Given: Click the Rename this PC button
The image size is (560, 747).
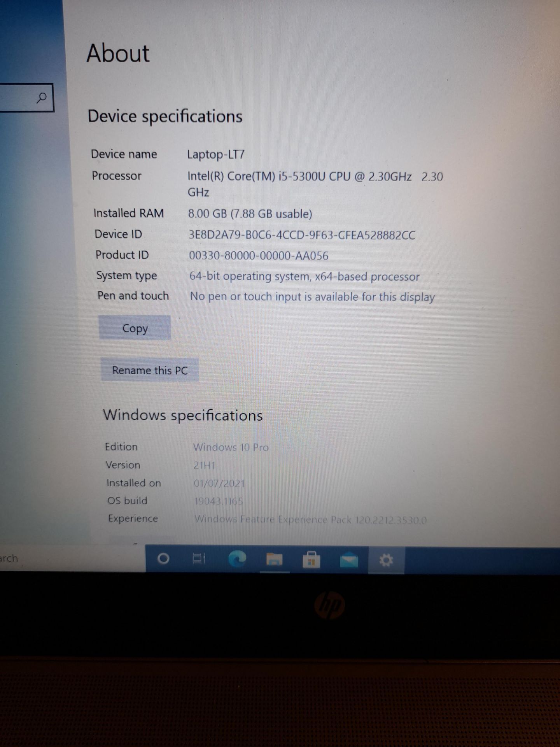Looking at the screenshot, I should point(150,370).
